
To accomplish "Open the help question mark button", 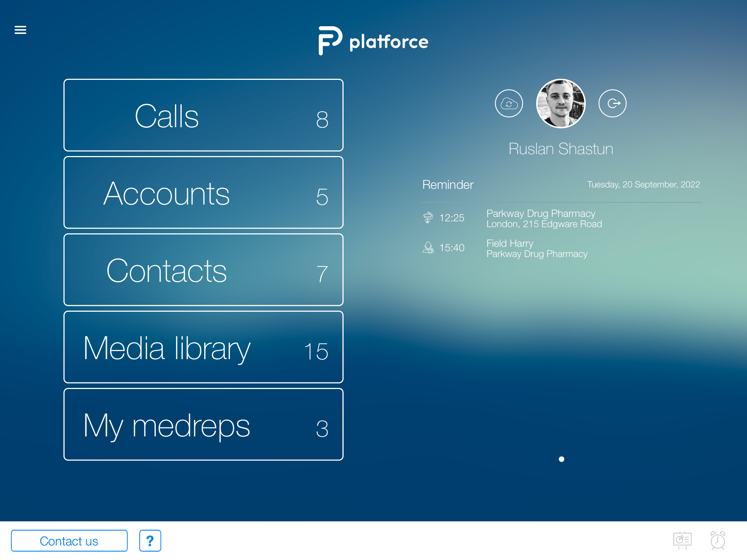I will tap(150, 541).
